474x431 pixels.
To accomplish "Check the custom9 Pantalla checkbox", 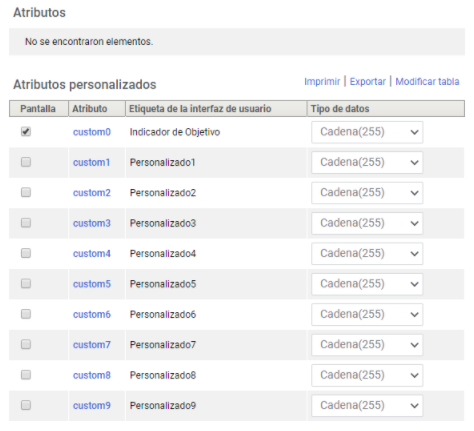I will click(x=26, y=405).
